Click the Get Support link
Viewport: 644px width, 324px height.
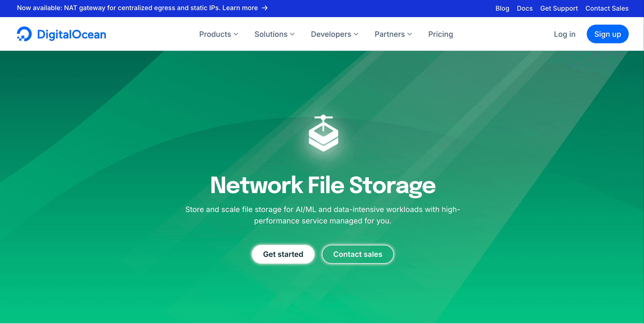(x=559, y=8)
